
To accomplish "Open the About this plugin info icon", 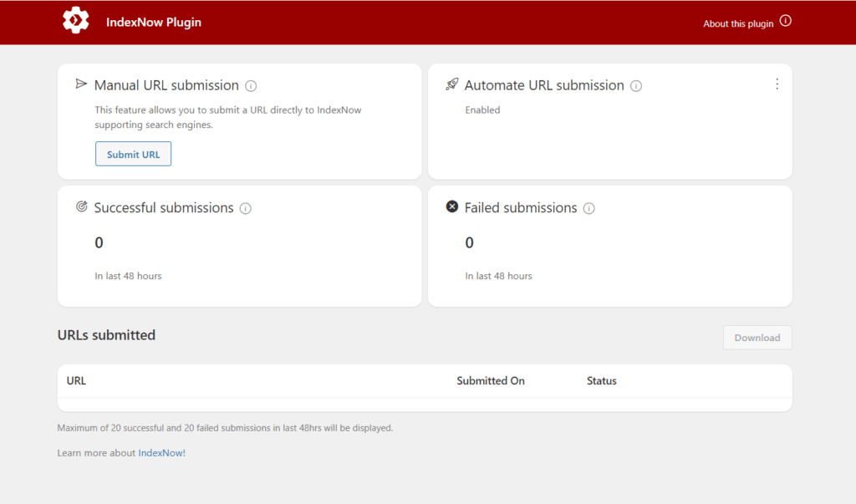I will coord(785,21).
